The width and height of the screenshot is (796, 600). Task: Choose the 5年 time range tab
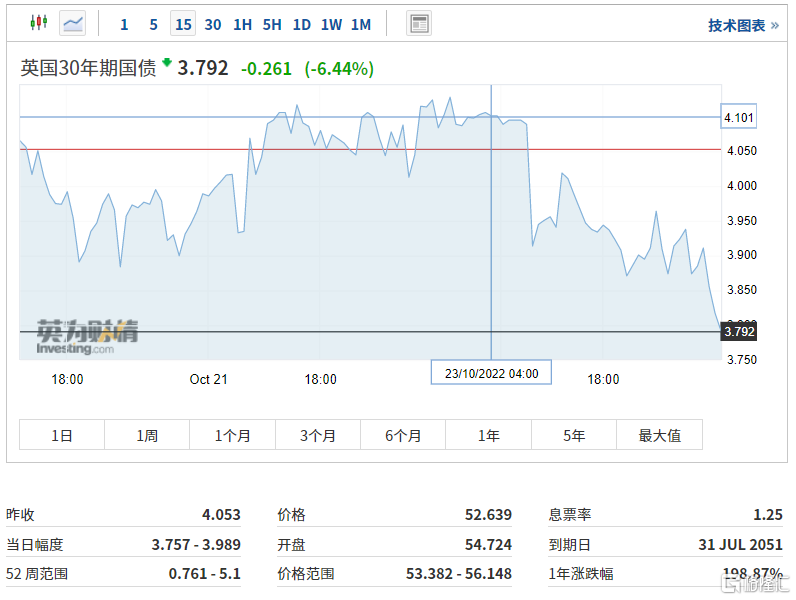coord(574,435)
